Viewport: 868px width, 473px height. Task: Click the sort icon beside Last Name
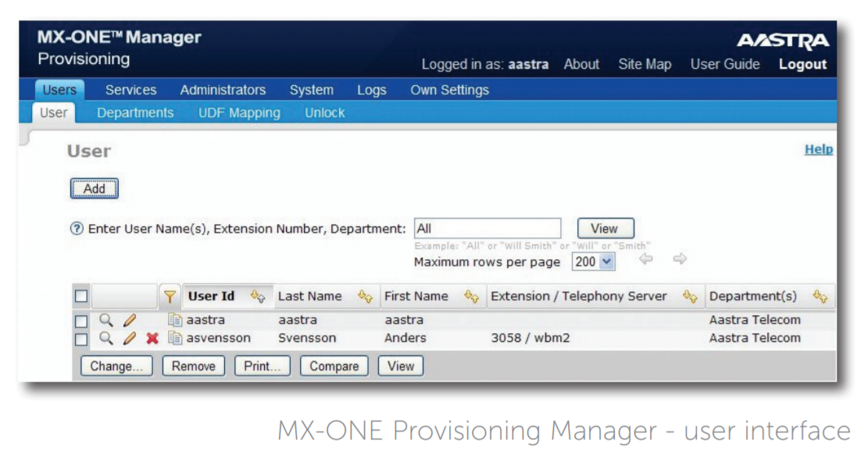[361, 296]
